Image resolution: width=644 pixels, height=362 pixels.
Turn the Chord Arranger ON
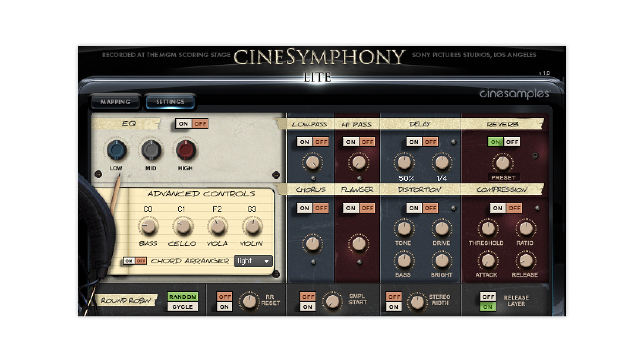(x=129, y=261)
